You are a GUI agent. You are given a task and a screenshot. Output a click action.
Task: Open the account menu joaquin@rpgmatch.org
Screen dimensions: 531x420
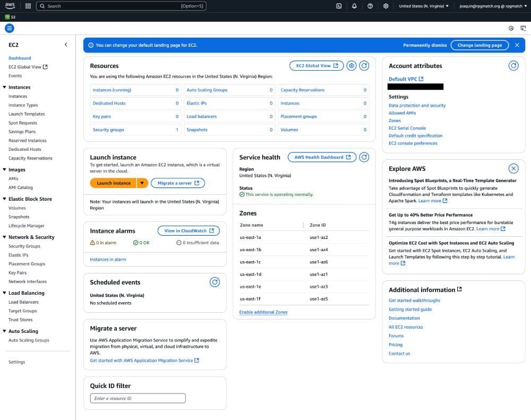(493, 6)
